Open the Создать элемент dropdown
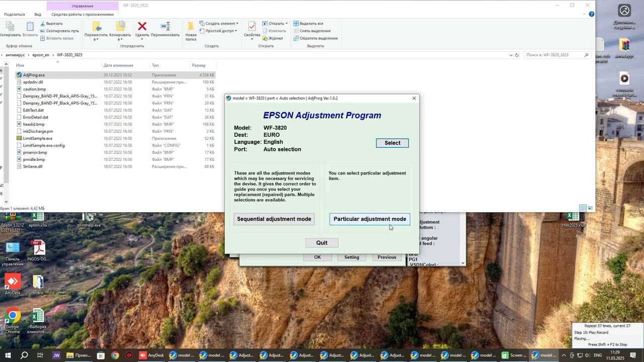Image resolution: width=644 pixels, height=362 pixels. click(219, 24)
